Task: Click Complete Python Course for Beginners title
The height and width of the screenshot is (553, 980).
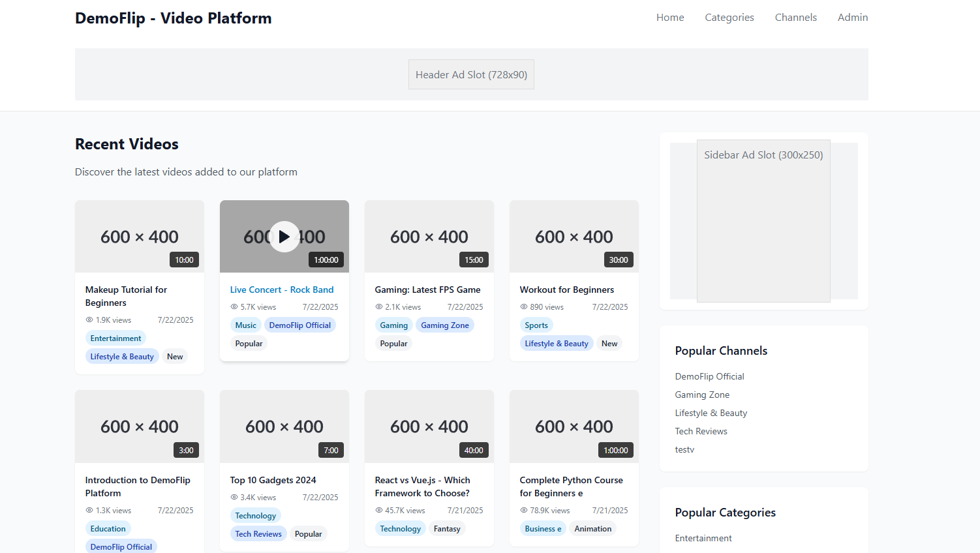Action: [x=571, y=486]
